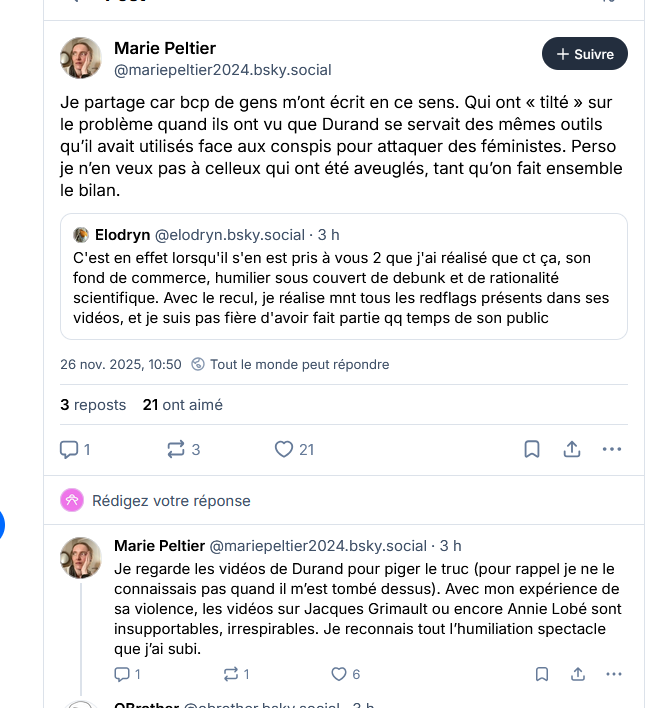Image resolution: width=666 pixels, height=708 pixels.
Task: Open the mariepeltier2024.bsky.social handle link
Action: 223,70
